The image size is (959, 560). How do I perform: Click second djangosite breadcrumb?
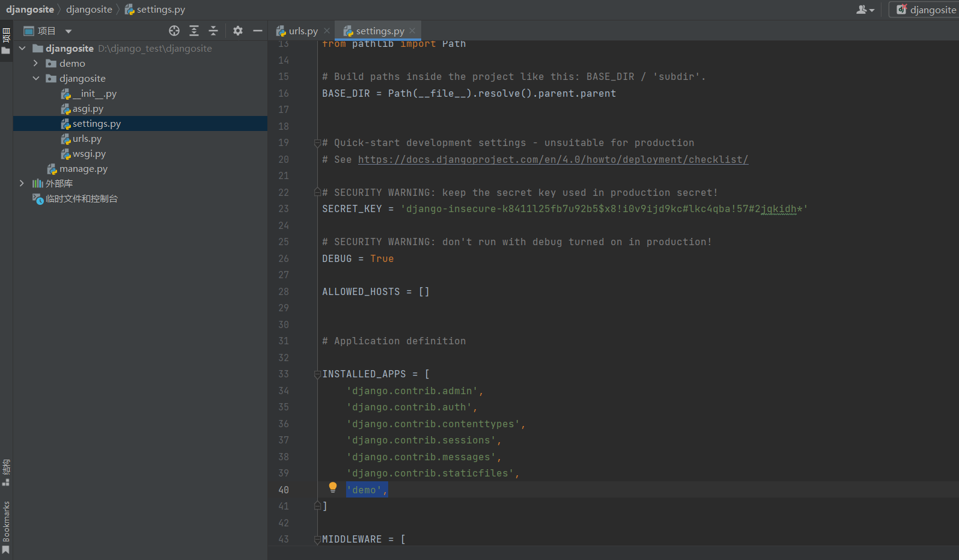pyautogui.click(x=89, y=10)
